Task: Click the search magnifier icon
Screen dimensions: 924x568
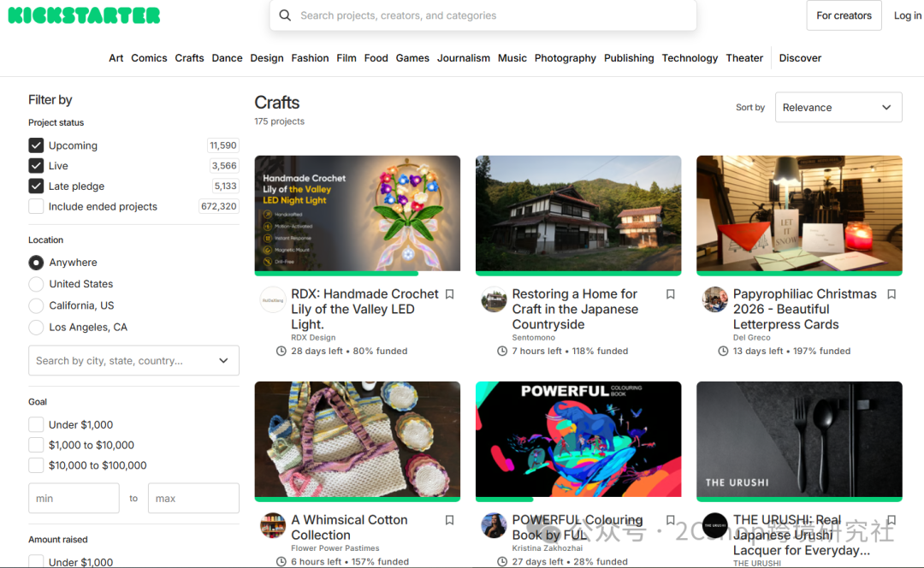Action: 285,15
